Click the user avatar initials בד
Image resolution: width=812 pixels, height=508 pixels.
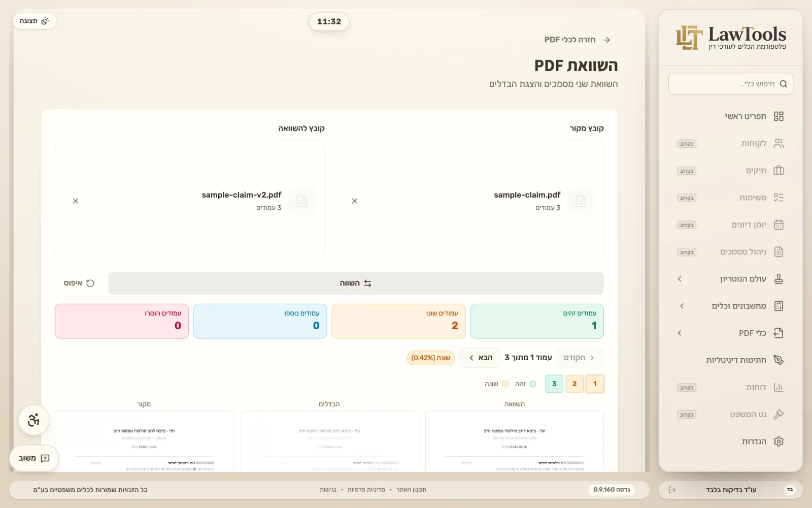[790, 490]
